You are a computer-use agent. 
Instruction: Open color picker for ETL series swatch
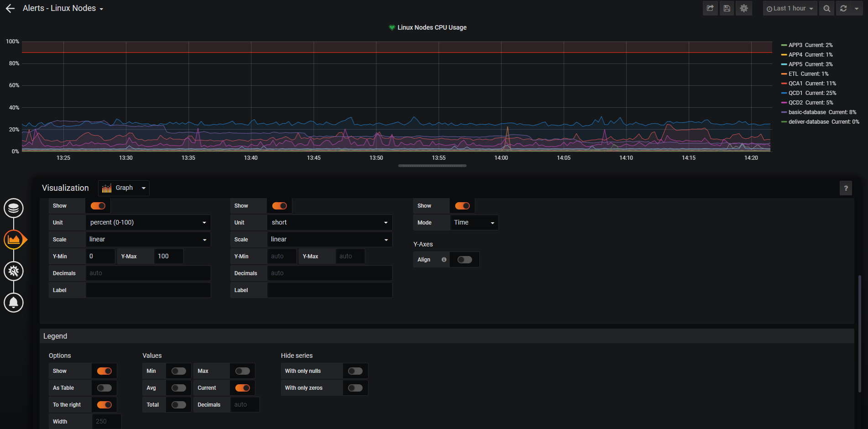(x=784, y=74)
